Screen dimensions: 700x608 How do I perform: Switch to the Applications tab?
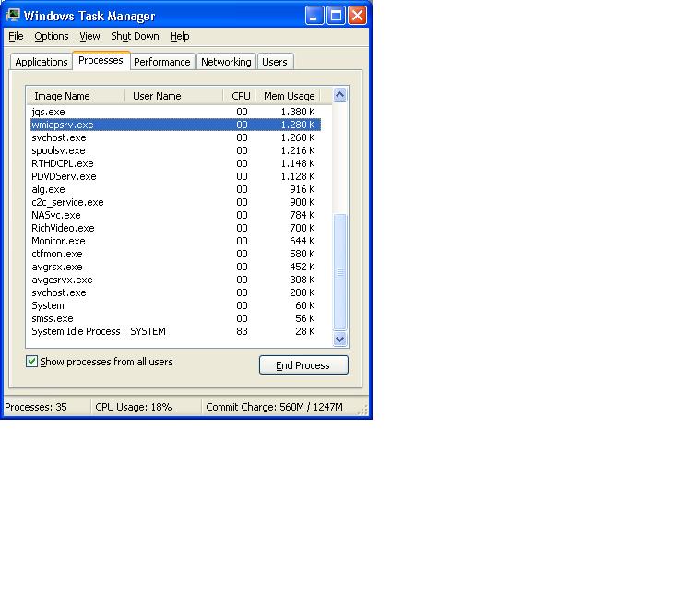tap(42, 62)
